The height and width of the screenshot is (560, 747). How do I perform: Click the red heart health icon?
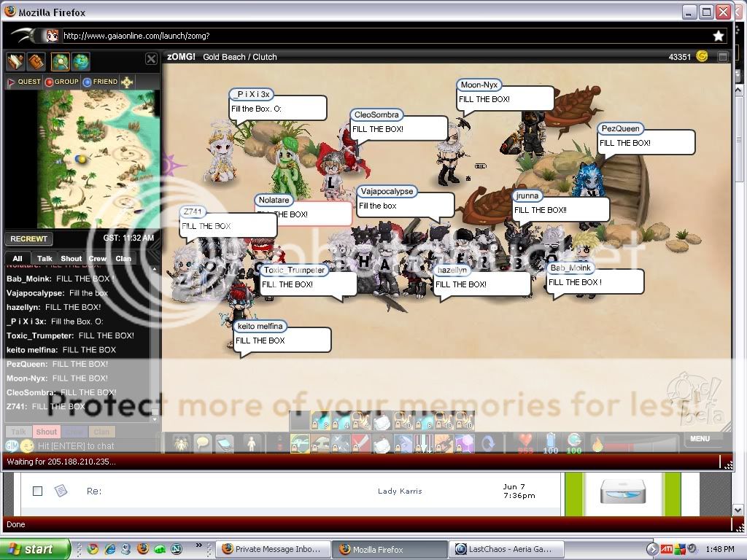pyautogui.click(x=525, y=440)
